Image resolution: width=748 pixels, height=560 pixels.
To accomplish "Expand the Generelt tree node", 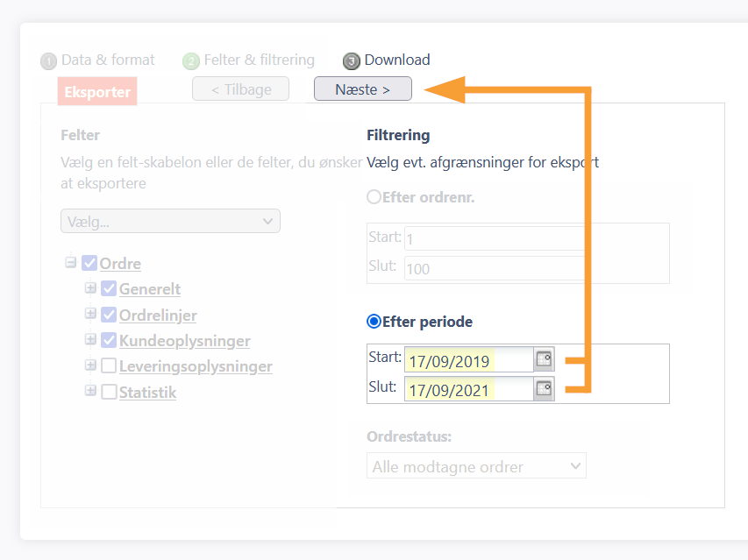I will [x=90, y=287].
